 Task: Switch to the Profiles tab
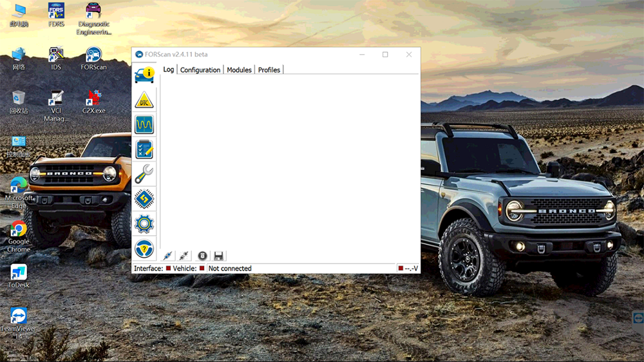pyautogui.click(x=269, y=70)
